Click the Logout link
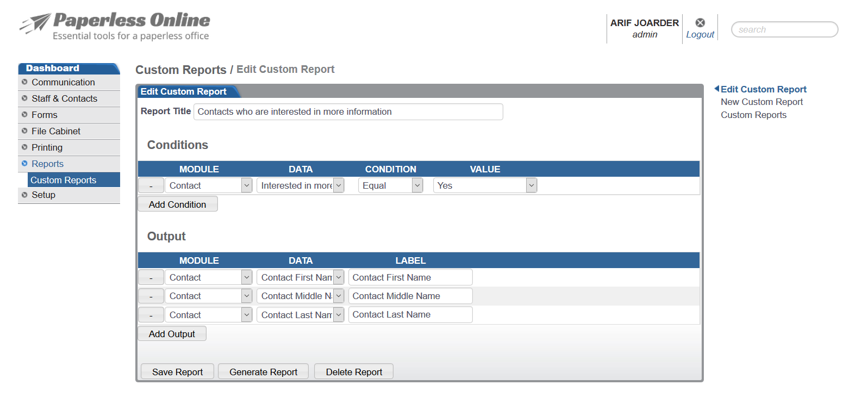 pyautogui.click(x=700, y=34)
